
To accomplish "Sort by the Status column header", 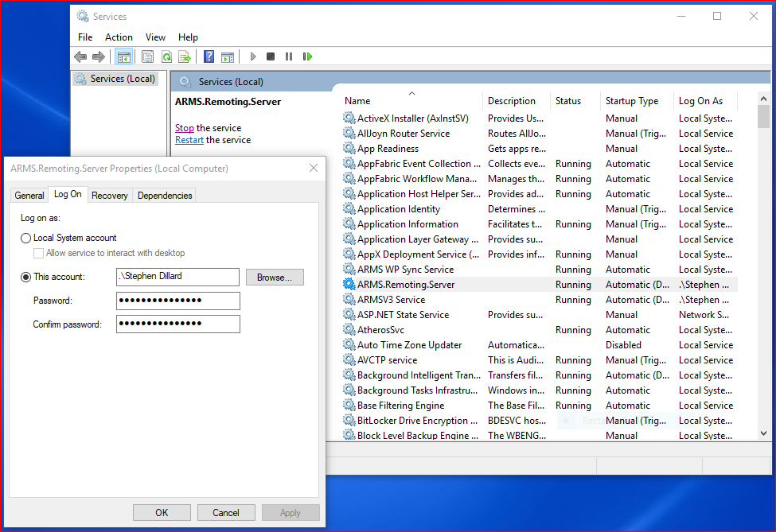I will pyautogui.click(x=575, y=101).
